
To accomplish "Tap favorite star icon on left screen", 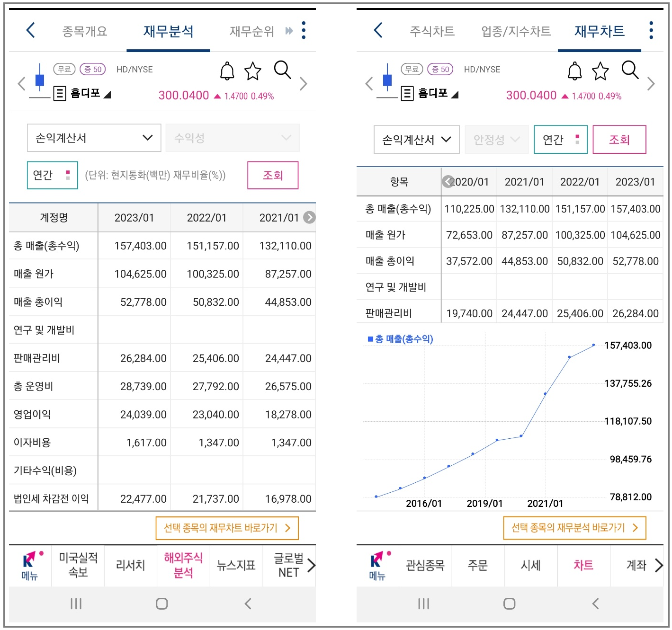I will point(253,71).
